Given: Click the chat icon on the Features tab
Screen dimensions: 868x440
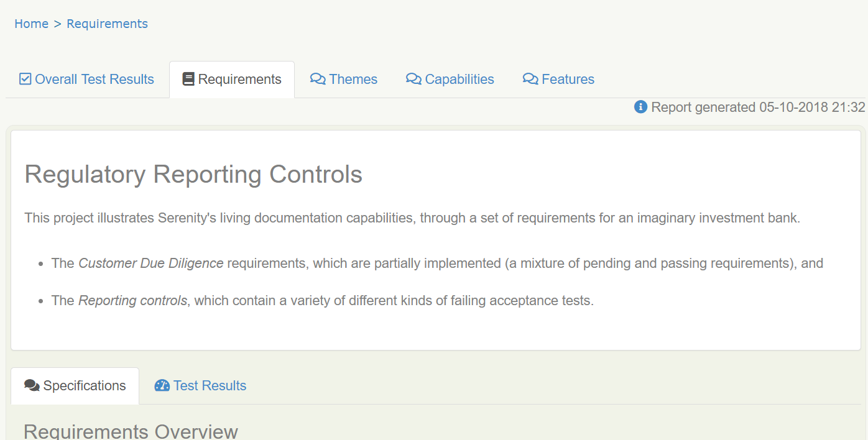Looking at the screenshot, I should (530, 79).
